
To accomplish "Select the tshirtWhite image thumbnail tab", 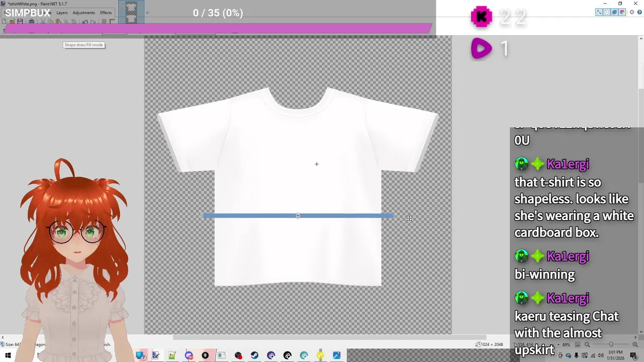I will (x=131, y=12).
